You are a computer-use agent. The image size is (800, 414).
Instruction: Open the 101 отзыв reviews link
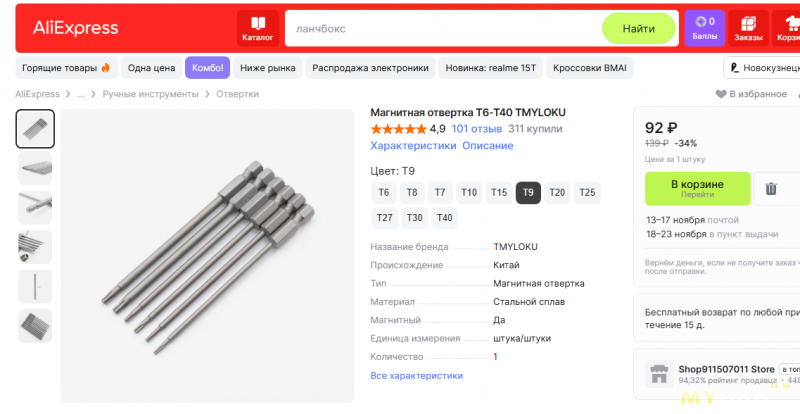tap(477, 129)
